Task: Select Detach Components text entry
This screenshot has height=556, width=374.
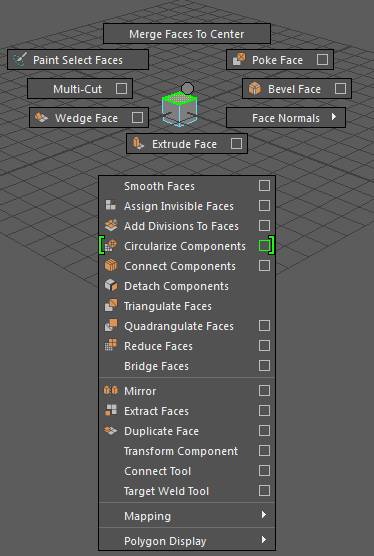Action: [x=176, y=286]
